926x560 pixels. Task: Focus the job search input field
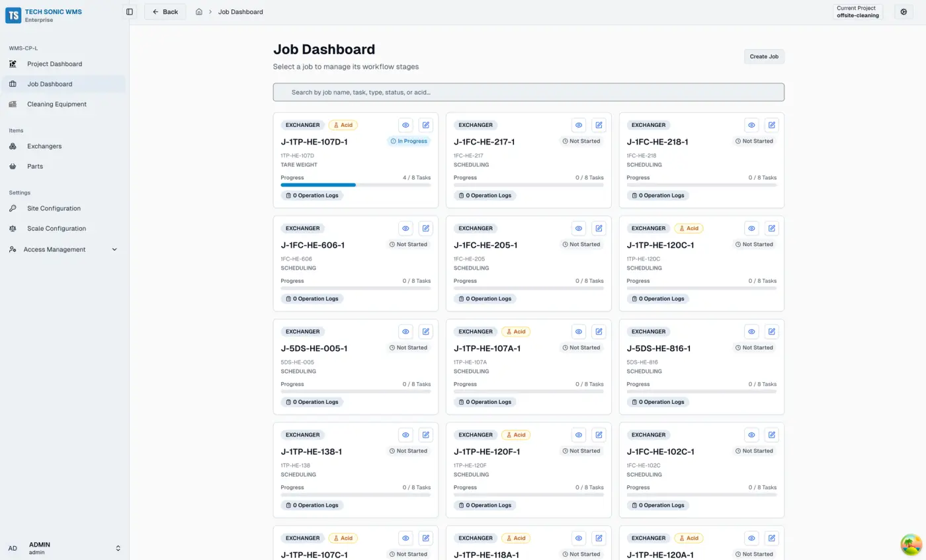coord(528,93)
